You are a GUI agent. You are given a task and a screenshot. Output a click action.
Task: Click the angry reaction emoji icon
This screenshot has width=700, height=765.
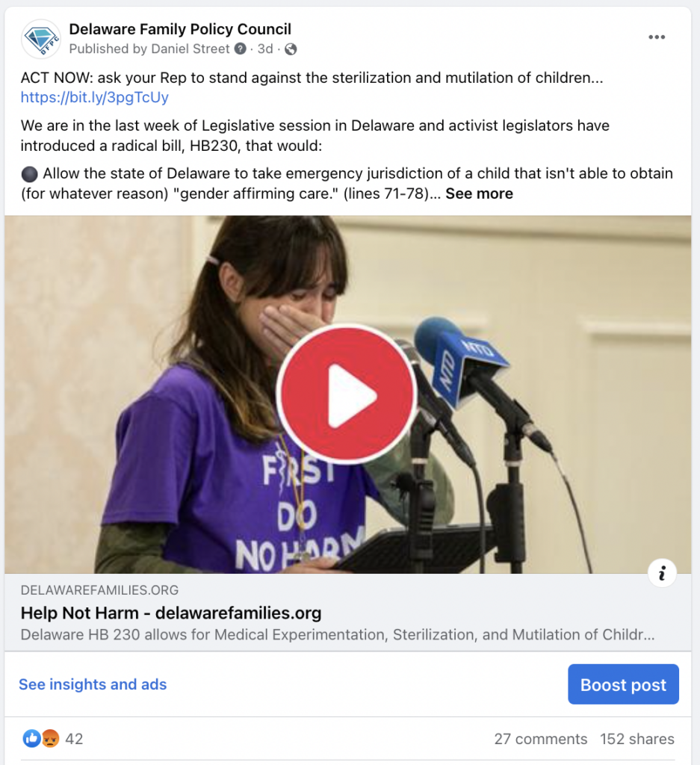[50, 739]
